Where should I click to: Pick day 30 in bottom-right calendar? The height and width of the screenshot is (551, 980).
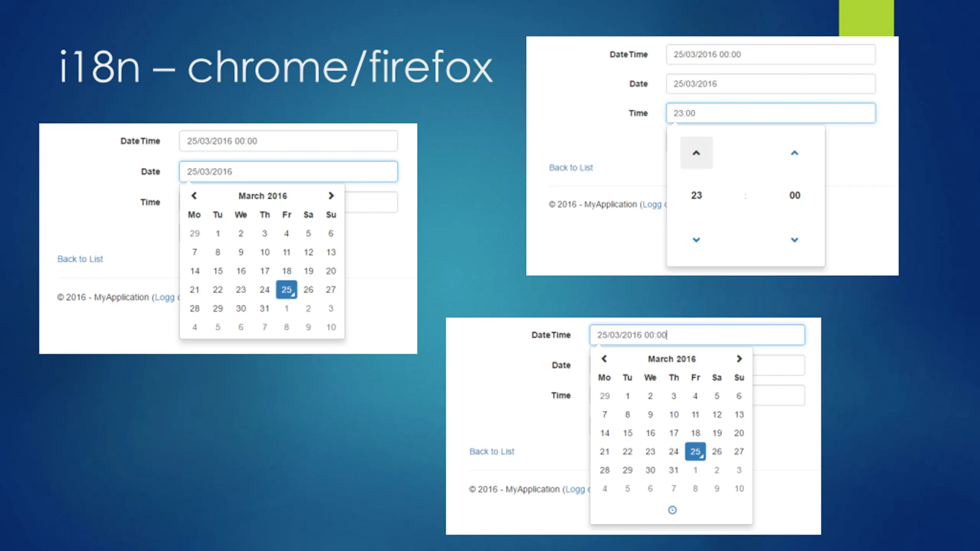(x=650, y=470)
